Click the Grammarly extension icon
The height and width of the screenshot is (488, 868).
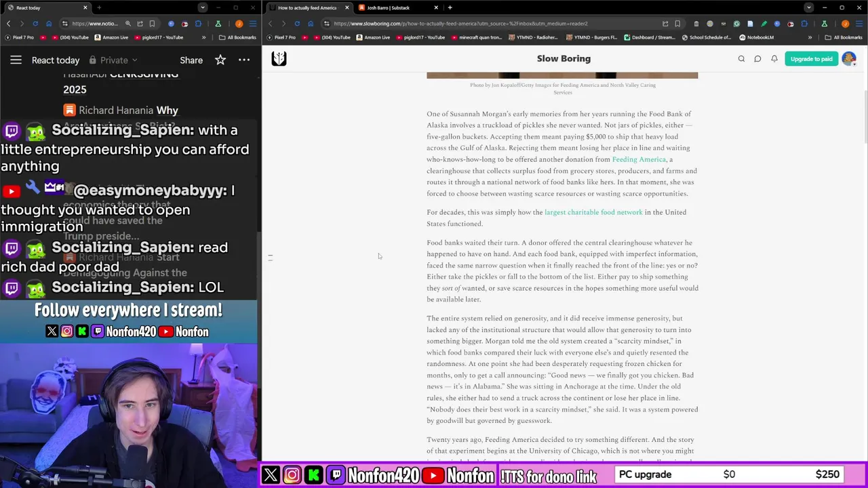(736, 24)
